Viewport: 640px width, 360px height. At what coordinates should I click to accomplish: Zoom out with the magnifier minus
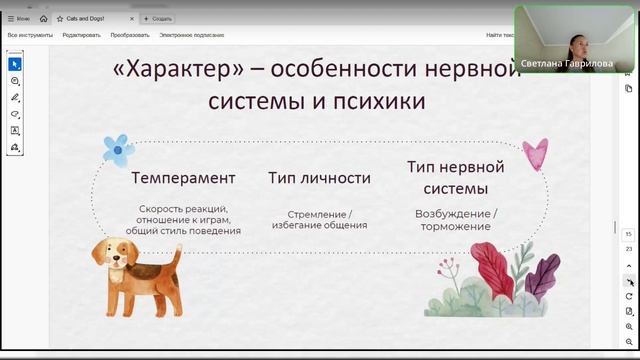click(629, 342)
